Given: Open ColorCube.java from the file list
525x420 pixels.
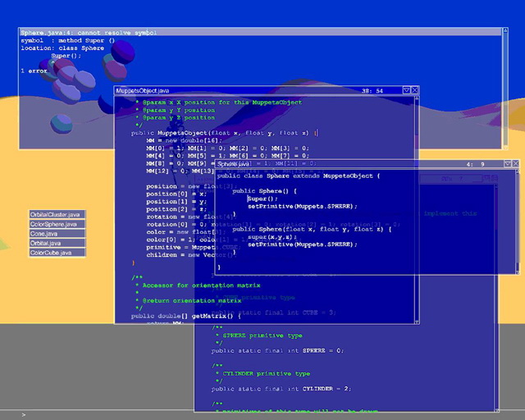Looking at the screenshot, I should [52, 253].
